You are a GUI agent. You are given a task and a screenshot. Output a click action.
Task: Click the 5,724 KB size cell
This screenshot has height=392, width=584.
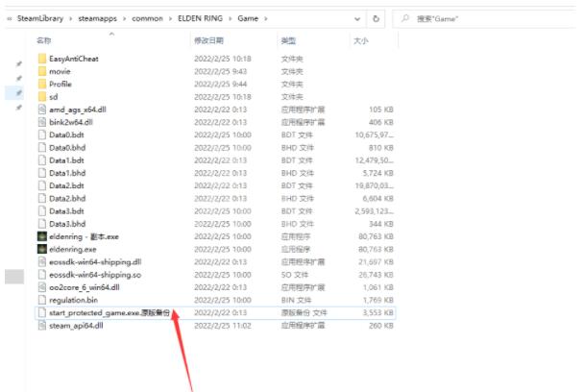pyautogui.click(x=378, y=173)
